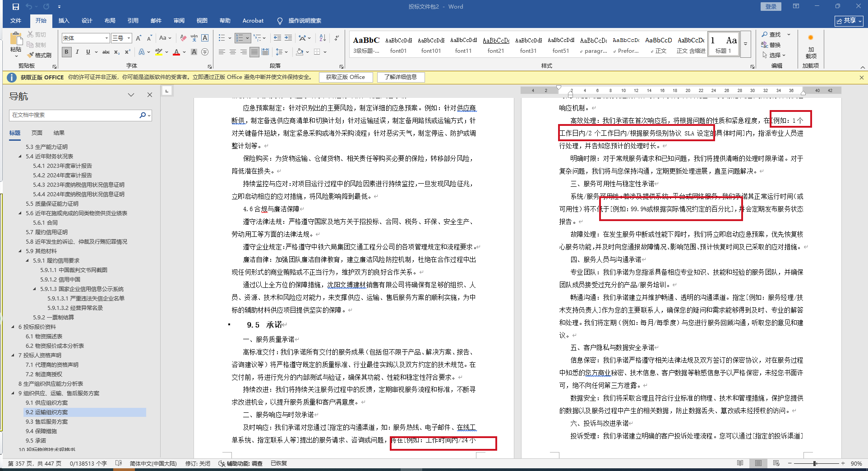Switch navigation pane to 页面 tab
Viewport: 868px width, 471px height.
coord(37,133)
